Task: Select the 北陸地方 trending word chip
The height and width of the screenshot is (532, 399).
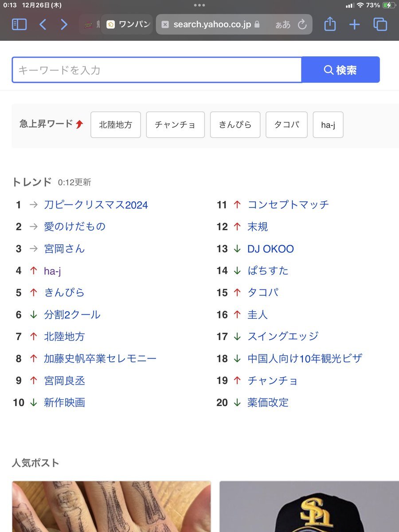Action: pos(116,125)
